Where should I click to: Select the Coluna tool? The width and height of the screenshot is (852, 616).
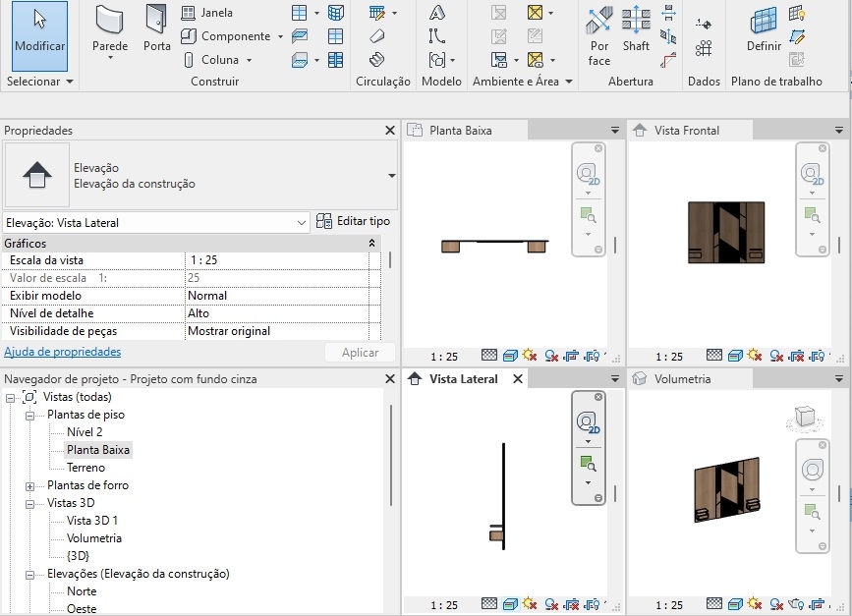click(x=216, y=60)
